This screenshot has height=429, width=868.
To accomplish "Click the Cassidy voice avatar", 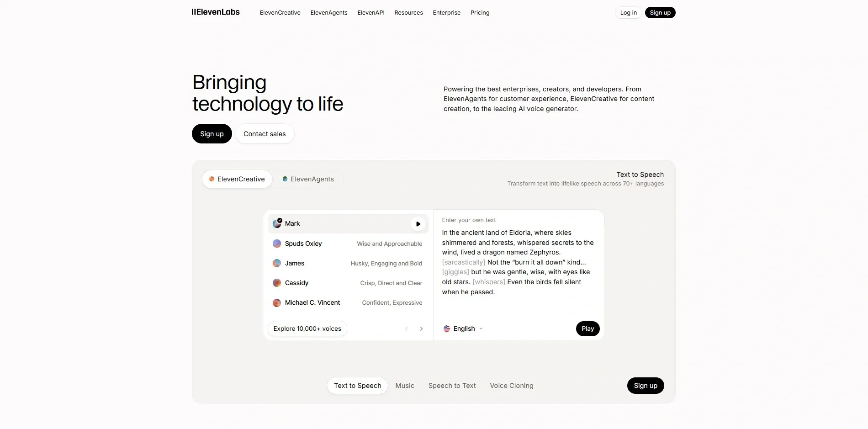I will tap(277, 283).
